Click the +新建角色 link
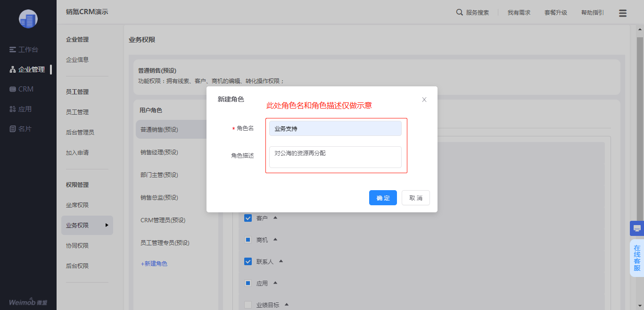The height and width of the screenshot is (310, 644). click(x=154, y=264)
